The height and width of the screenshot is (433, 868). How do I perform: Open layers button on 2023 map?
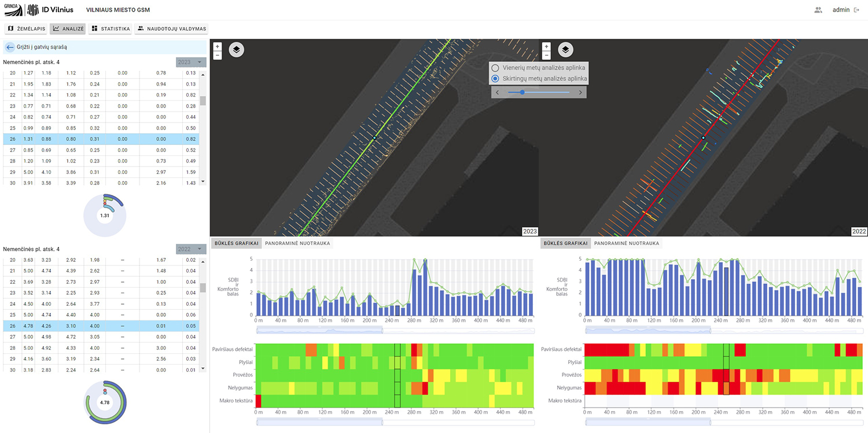(236, 50)
